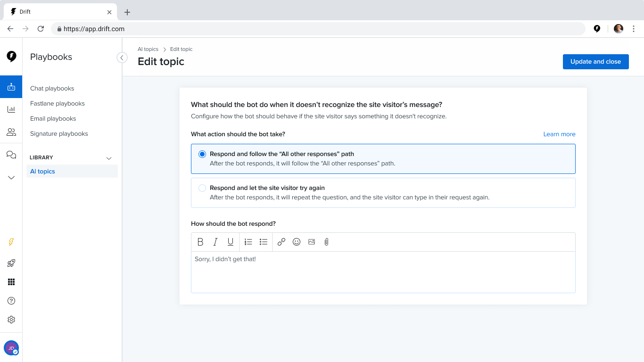
Task: Click the browser profile avatar
Action: (619, 29)
